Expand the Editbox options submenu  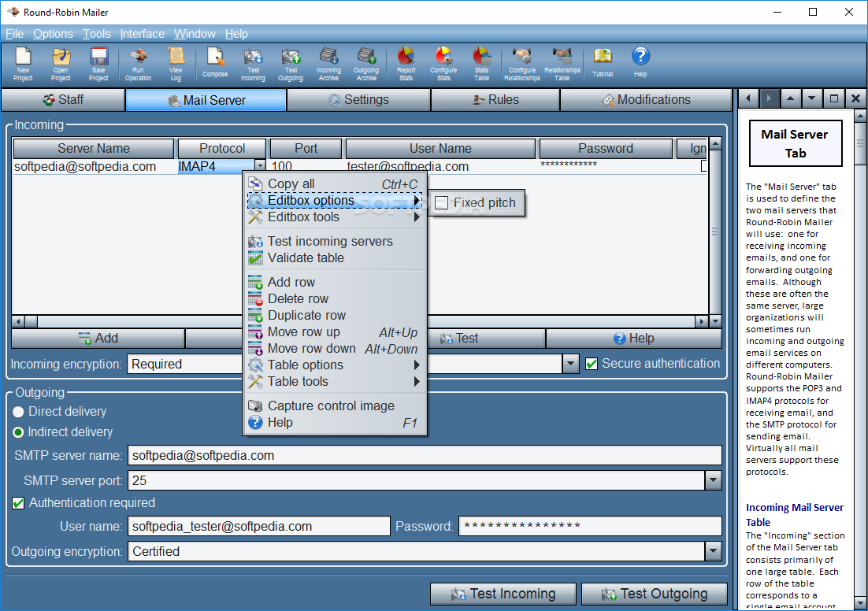click(x=334, y=200)
